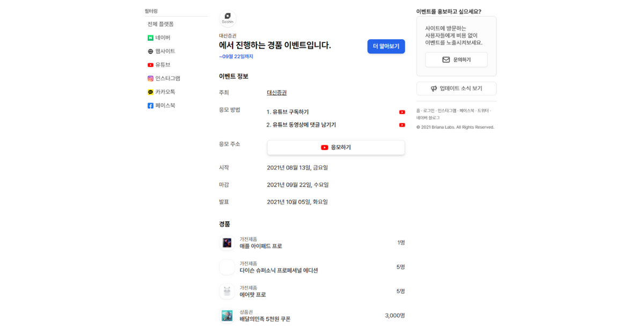Click the 응모하기 button
The width and height of the screenshot is (644, 336).
pos(336,147)
